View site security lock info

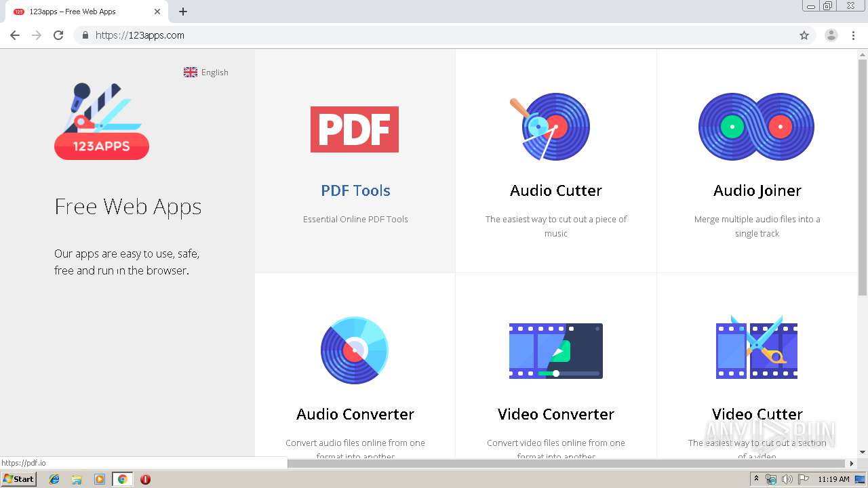(x=85, y=35)
